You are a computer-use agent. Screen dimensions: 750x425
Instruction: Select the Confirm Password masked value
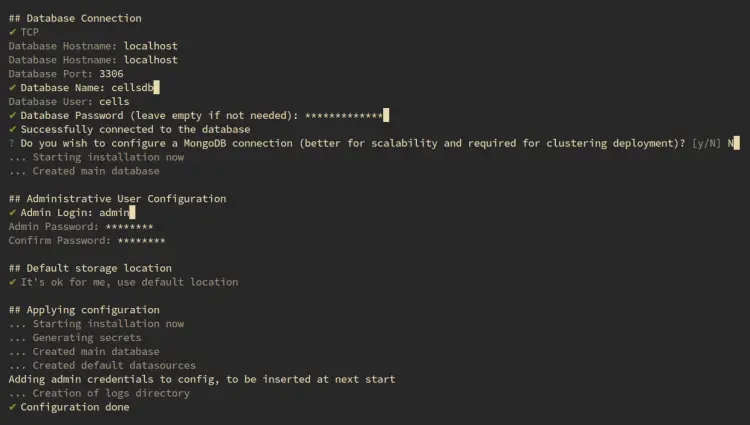(141, 241)
